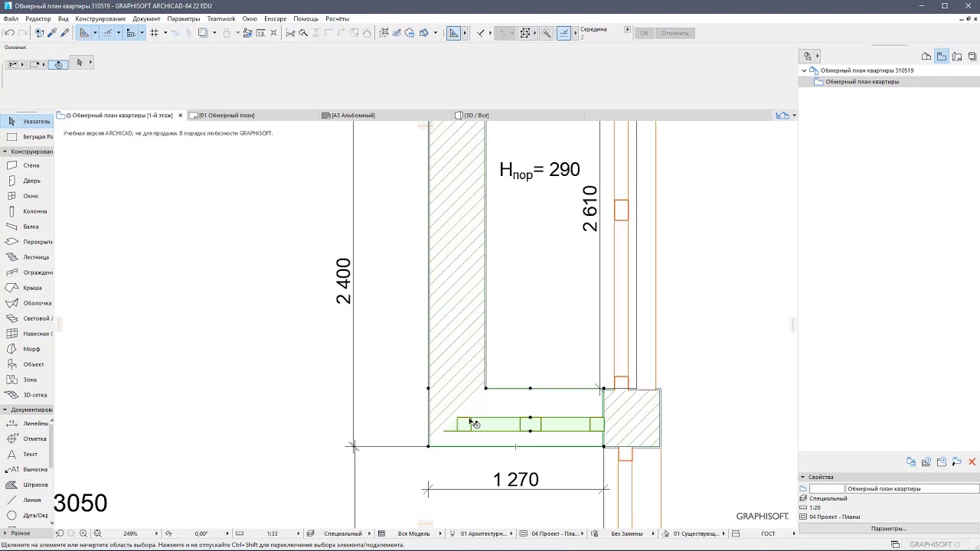
Task: Open the Редактор menu
Action: (38, 18)
